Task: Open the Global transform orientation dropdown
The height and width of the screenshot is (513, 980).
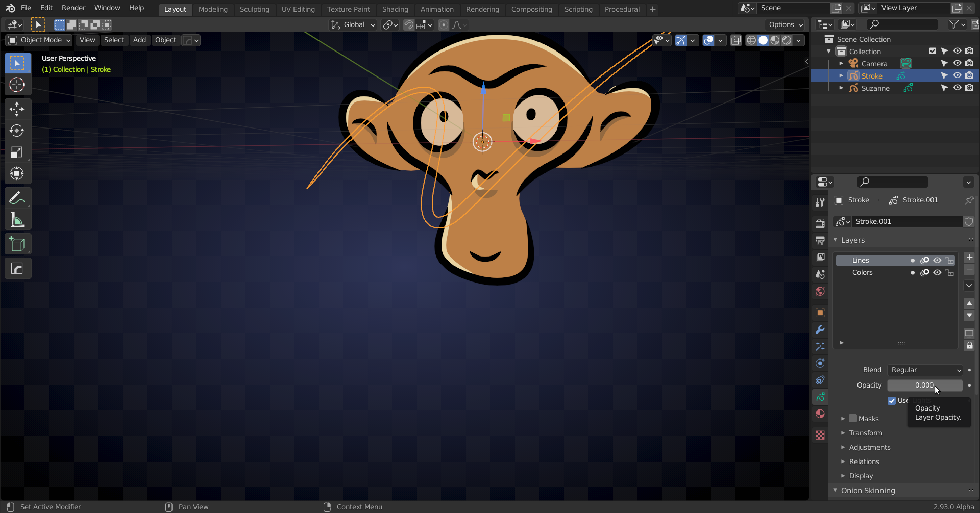Action: (353, 25)
